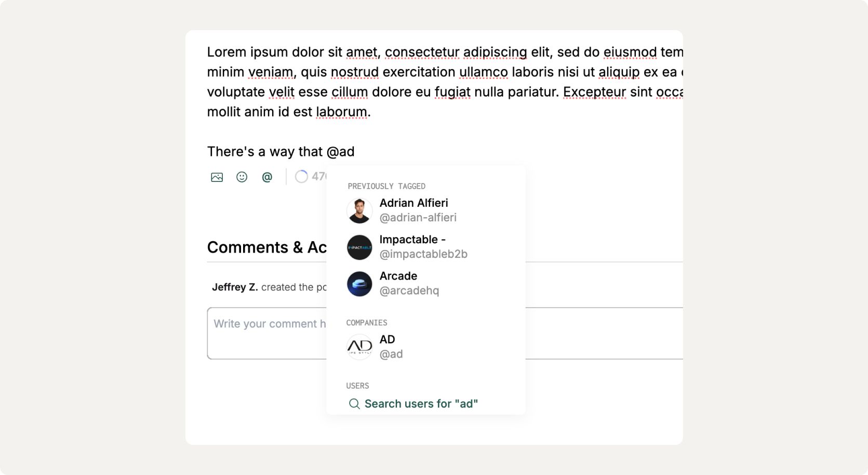Click the @adrian-alfieri handle
This screenshot has width=868, height=475.
click(418, 218)
